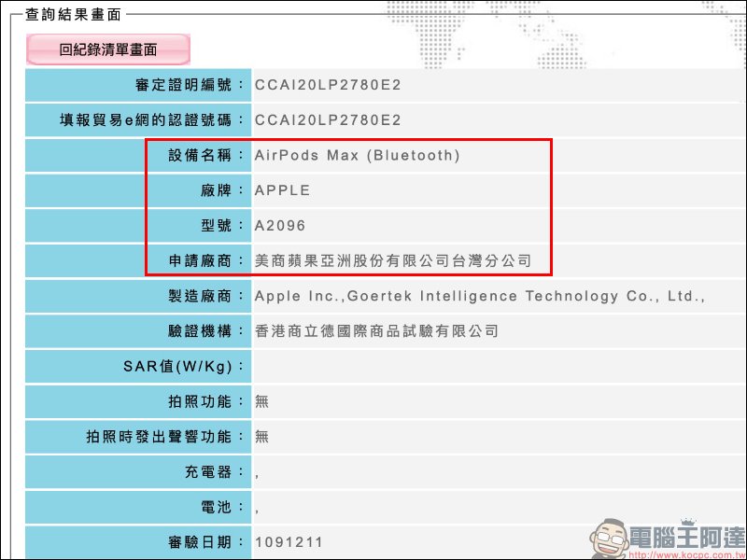Screen dimensions: 747x560
Task: Select the Apple Inc.,Goertek Intelligence Technology text
Action: point(480,296)
